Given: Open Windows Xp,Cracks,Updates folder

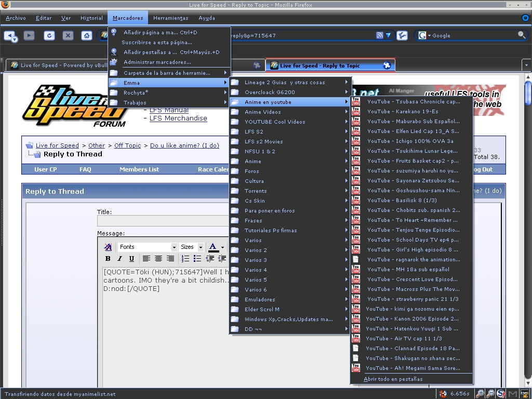Looking at the screenshot, I should click(290, 320).
